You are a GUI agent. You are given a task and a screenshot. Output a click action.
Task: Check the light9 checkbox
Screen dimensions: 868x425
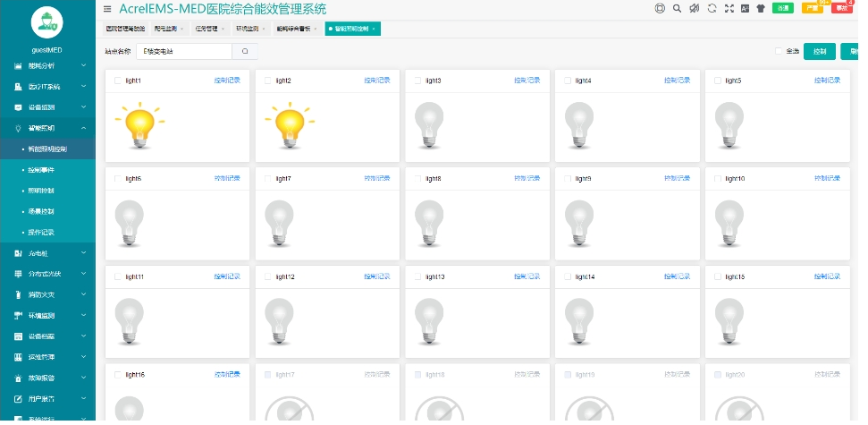(568, 179)
